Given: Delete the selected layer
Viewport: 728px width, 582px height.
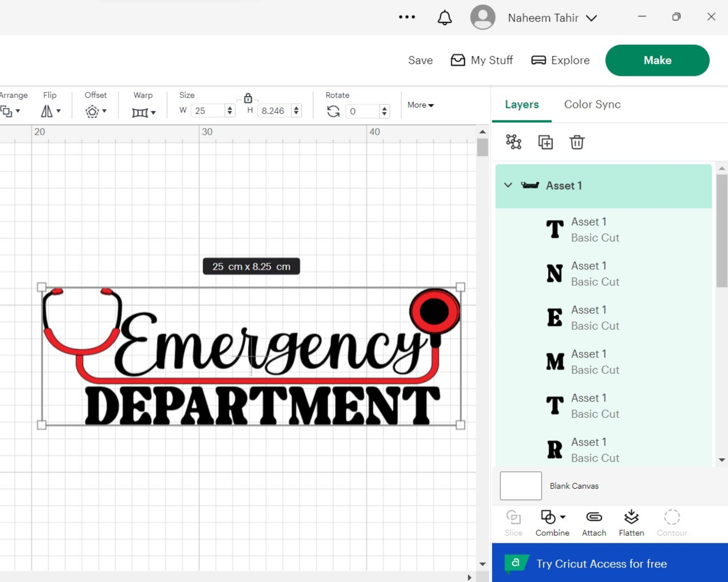Looking at the screenshot, I should point(576,142).
